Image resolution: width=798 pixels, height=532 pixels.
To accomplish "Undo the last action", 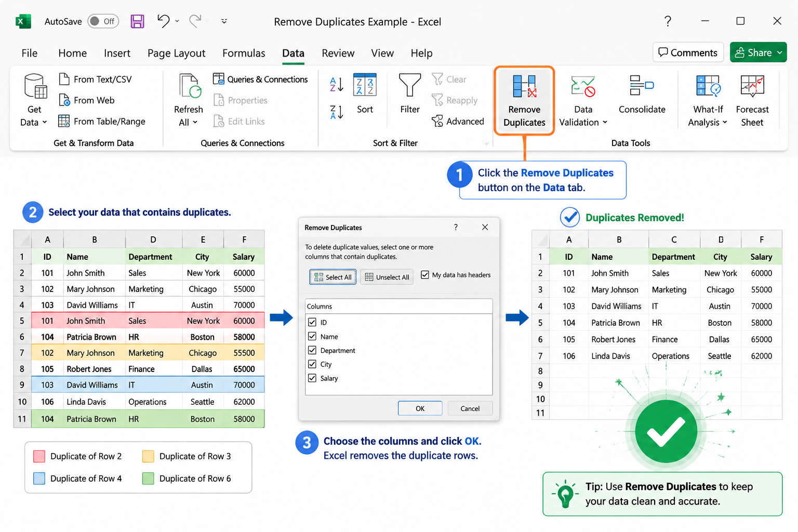I will coord(164,21).
